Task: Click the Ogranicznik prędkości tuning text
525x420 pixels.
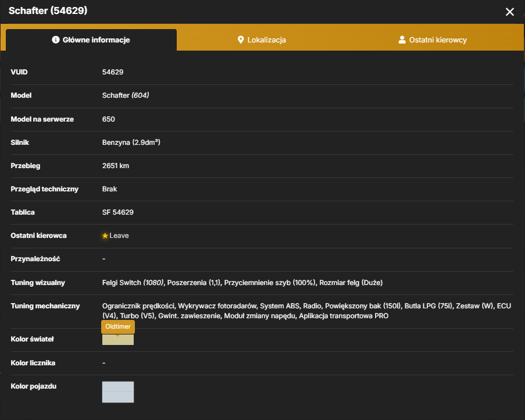Action: [138, 306]
